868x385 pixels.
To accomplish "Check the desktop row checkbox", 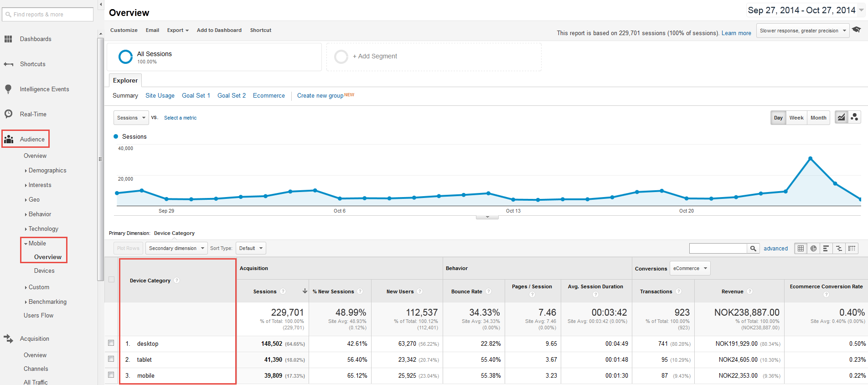I will point(111,343).
